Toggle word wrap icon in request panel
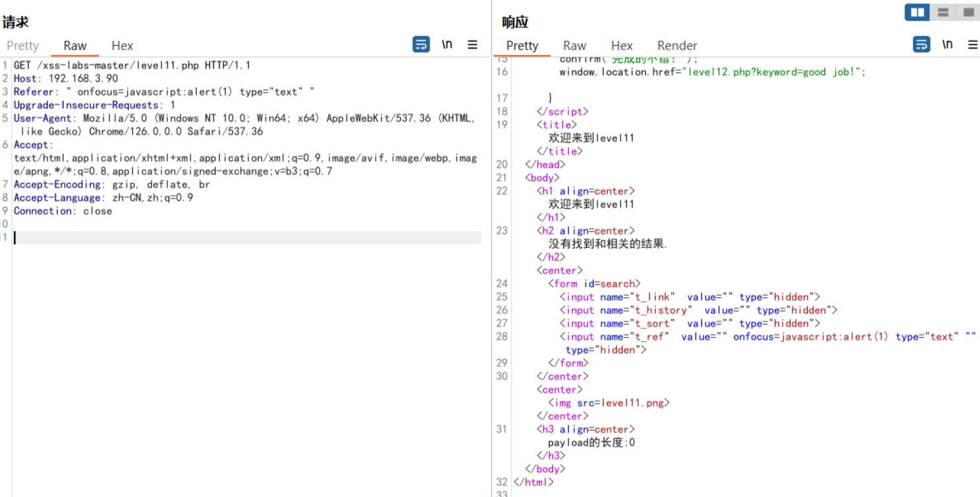Screen dimensions: 980x497 click(x=421, y=44)
